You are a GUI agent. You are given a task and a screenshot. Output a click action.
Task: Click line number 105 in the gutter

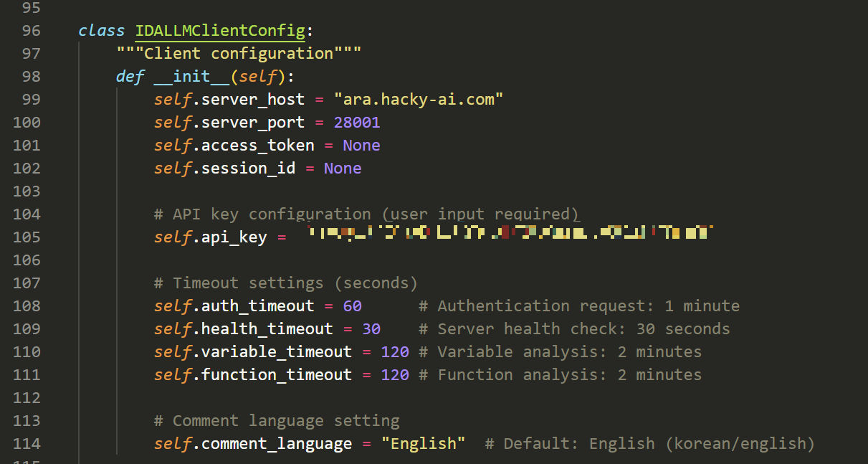coord(27,237)
